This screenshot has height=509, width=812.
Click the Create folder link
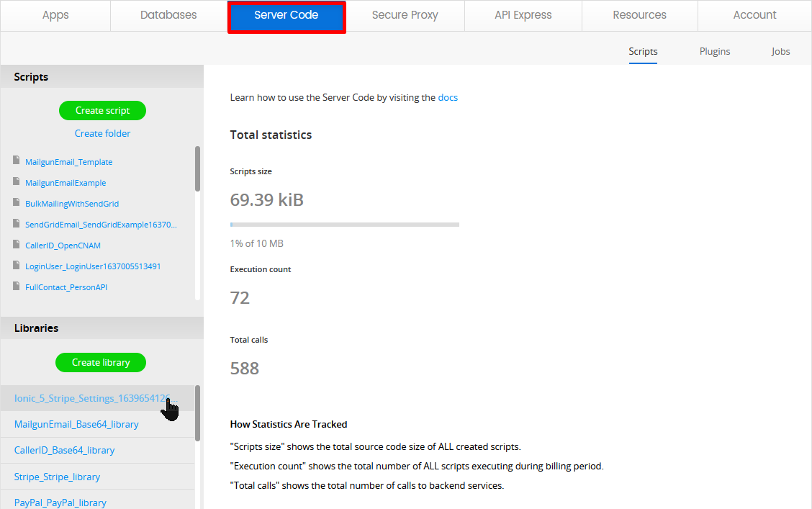pos(102,134)
